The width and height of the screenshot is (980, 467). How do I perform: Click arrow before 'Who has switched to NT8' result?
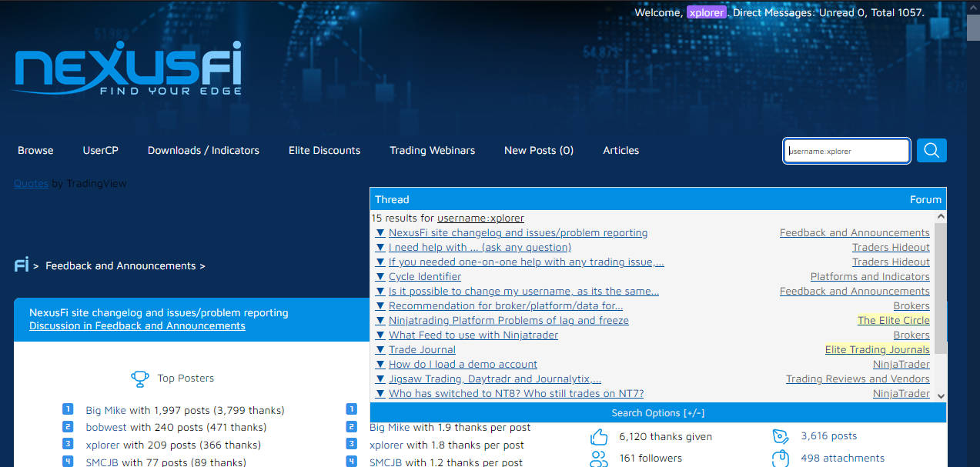(380, 394)
